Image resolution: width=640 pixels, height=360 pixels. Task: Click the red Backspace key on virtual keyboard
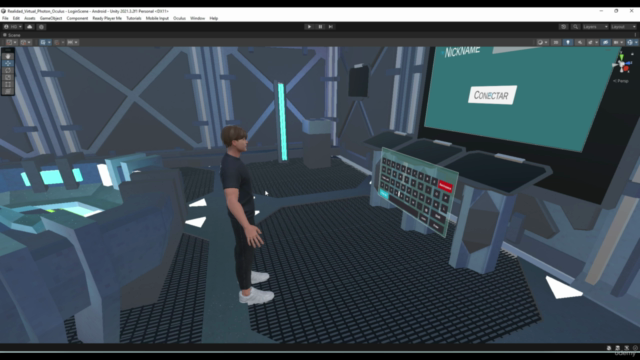pos(445,186)
